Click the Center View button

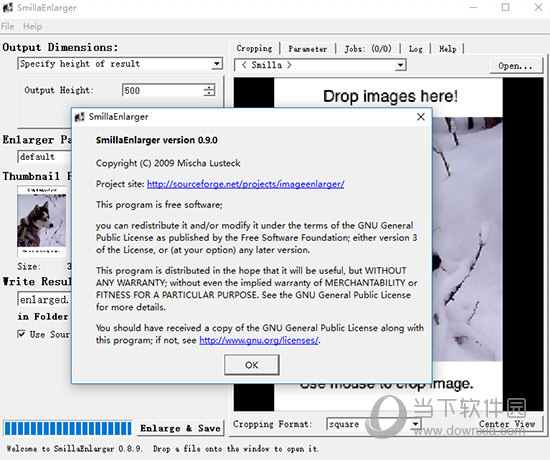point(507,424)
